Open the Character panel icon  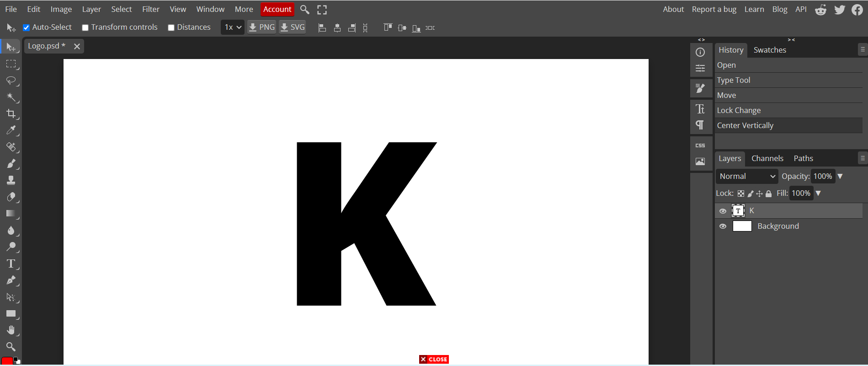tap(700, 109)
